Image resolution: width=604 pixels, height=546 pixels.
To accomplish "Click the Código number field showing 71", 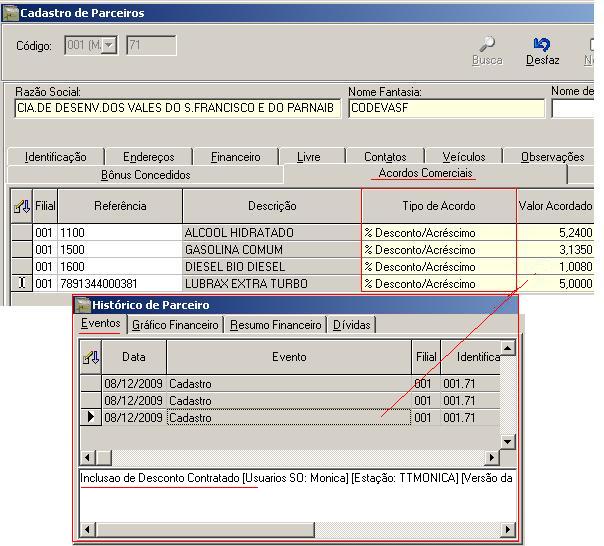I will tap(151, 45).
